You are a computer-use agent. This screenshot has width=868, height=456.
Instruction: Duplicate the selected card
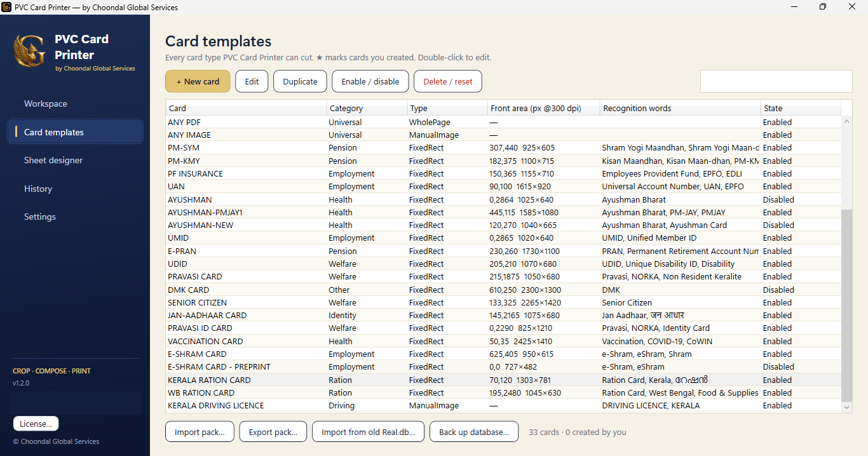[300, 81]
